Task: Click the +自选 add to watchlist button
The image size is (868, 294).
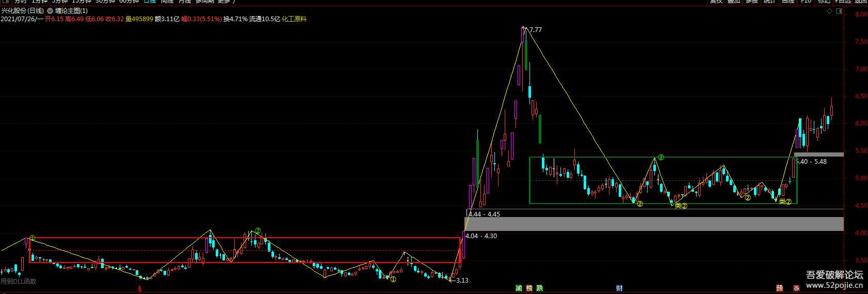Action: [841, 2]
